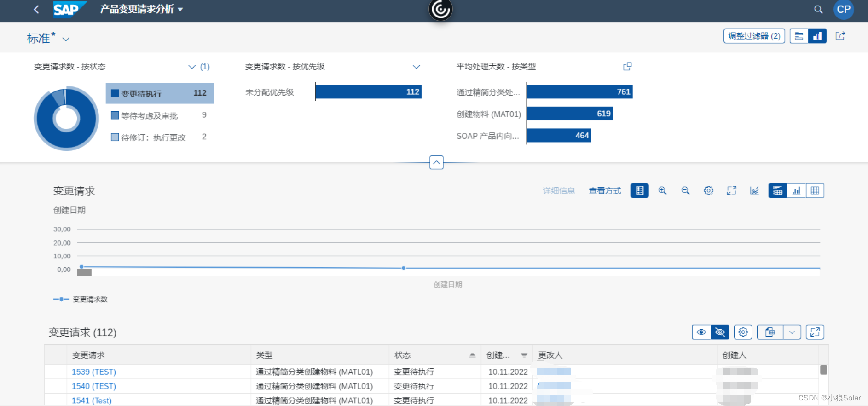Click the middle data point on chart line
Image resolution: width=868 pixels, height=406 pixels.
(x=404, y=268)
